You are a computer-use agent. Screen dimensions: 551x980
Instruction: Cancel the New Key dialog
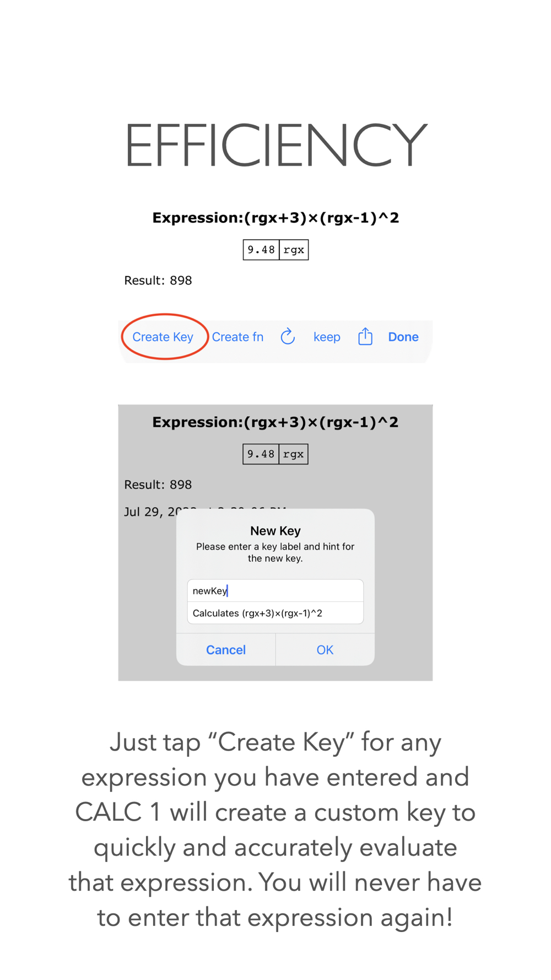[226, 650]
